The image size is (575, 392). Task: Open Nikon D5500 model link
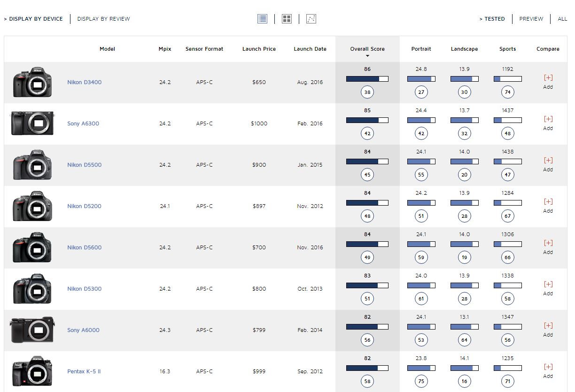pos(84,165)
